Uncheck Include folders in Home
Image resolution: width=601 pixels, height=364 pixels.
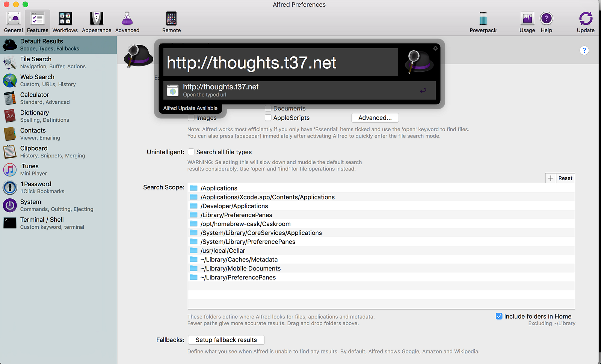coord(499,316)
